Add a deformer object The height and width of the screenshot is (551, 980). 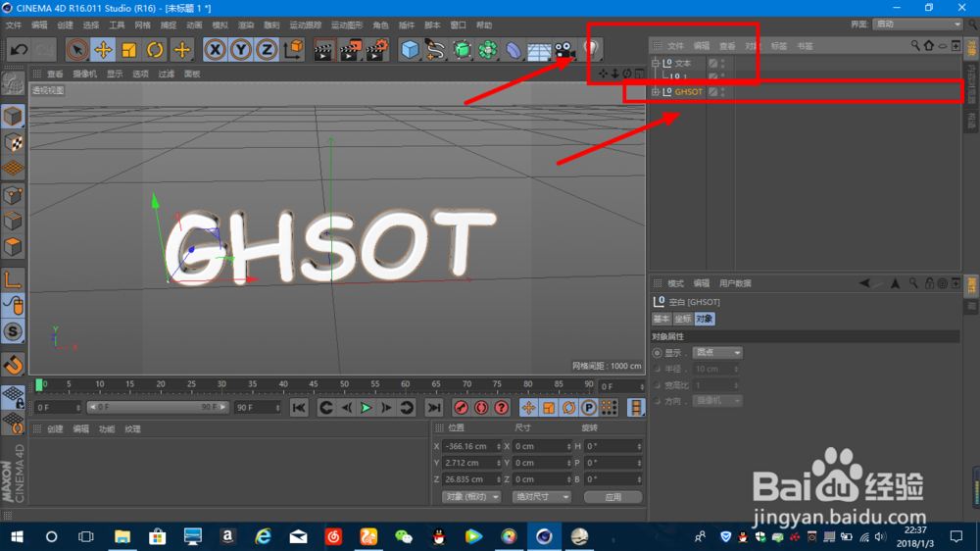coord(514,49)
